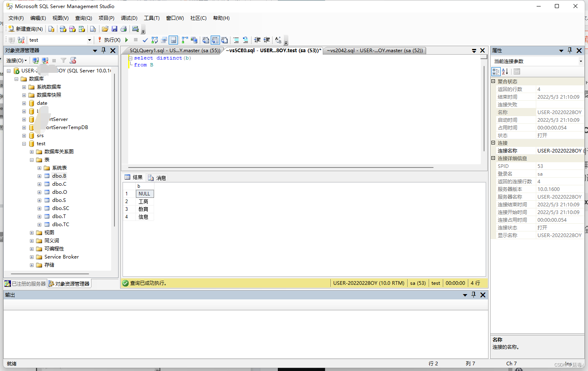Click Object Explorer connect server icon

(36, 60)
